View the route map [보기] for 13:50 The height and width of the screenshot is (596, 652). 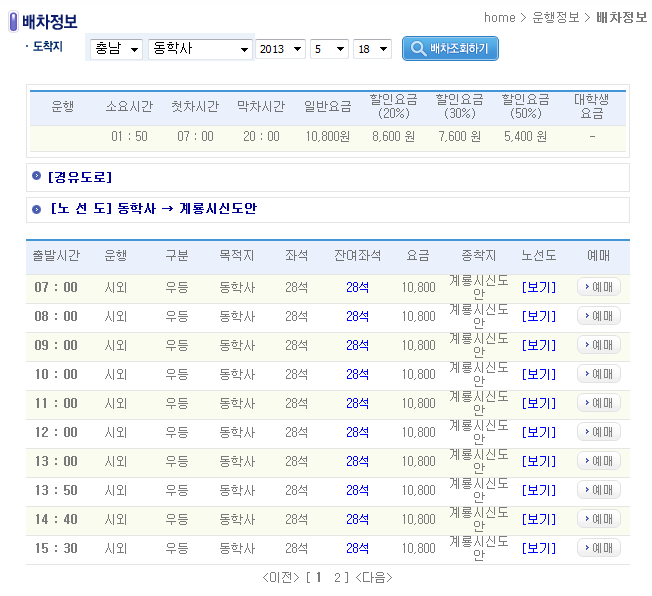click(539, 490)
